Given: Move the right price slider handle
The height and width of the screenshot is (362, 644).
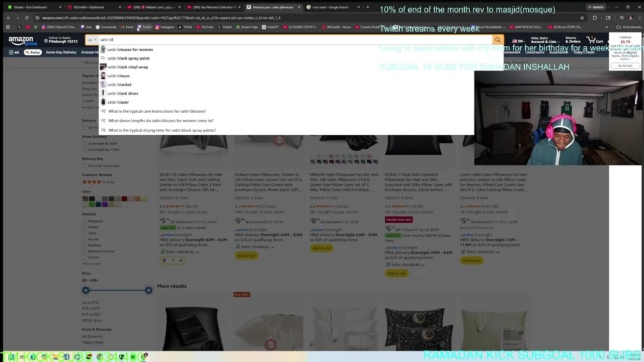Looking at the screenshot, I should tap(148, 290).
